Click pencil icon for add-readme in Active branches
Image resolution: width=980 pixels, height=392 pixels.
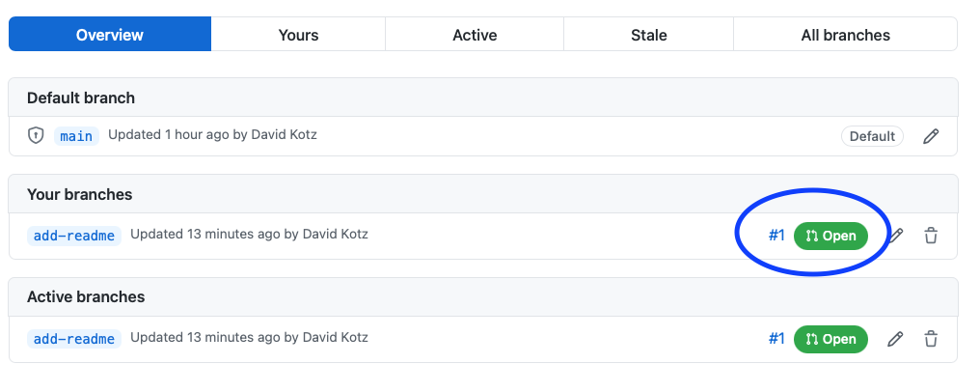point(896,339)
